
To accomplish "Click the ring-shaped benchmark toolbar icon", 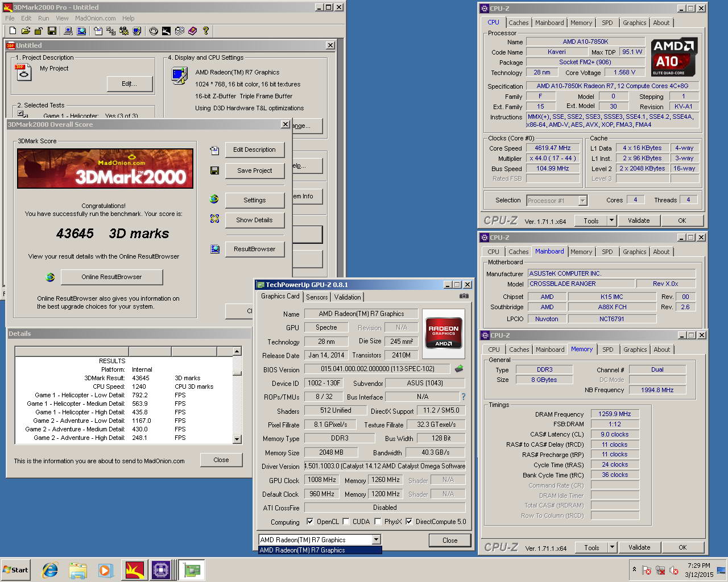I will [x=154, y=31].
